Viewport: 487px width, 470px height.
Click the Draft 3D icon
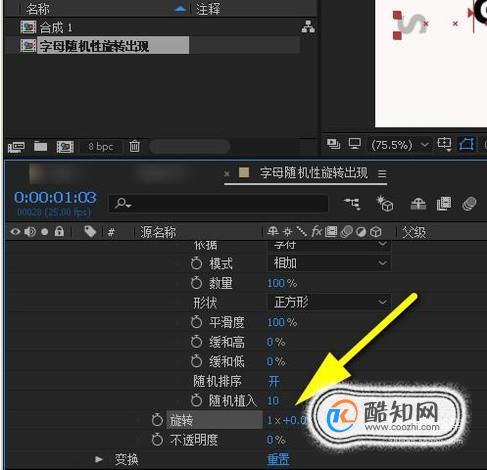tap(385, 203)
